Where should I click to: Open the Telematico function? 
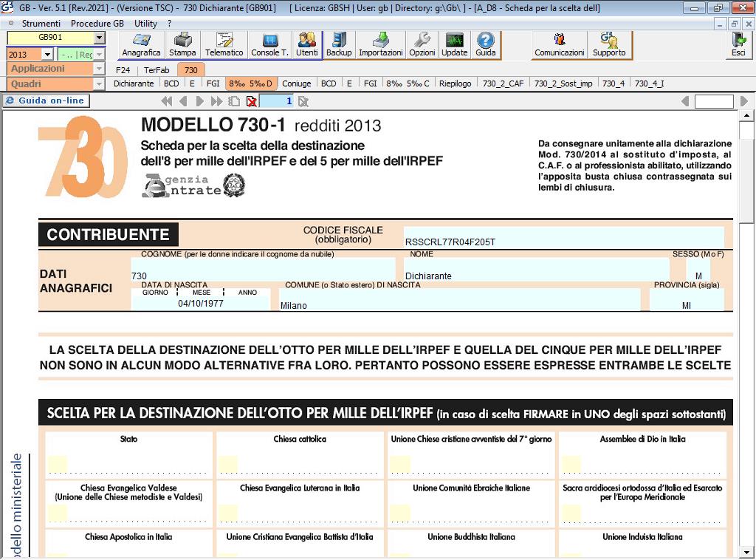(x=224, y=42)
